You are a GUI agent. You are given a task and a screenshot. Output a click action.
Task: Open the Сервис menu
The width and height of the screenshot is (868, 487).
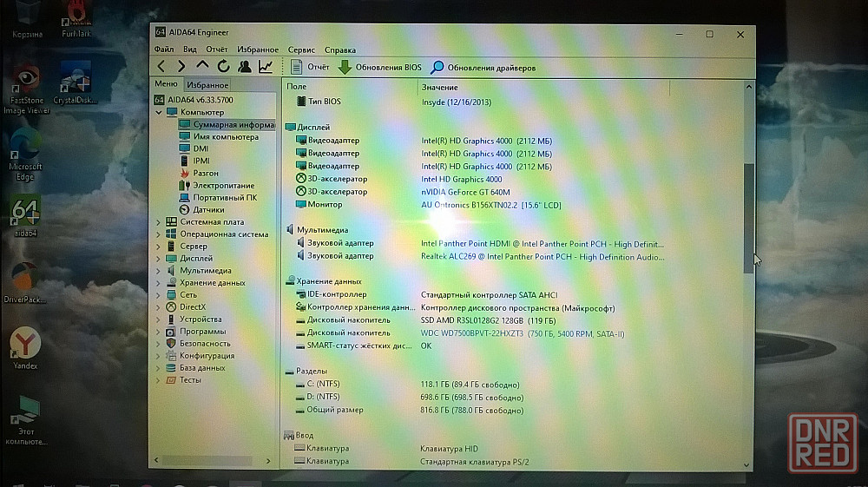[x=301, y=49]
